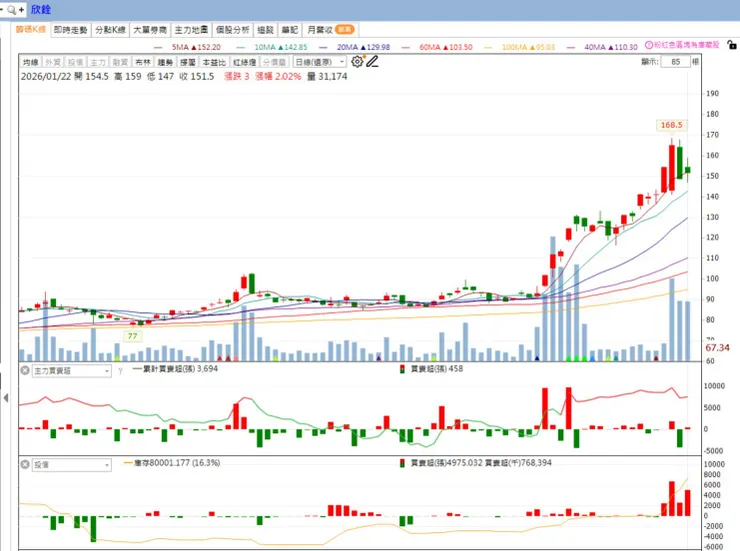Click the 欣銓 stock name link
Viewport: 740px width, 551px height.
pos(41,9)
